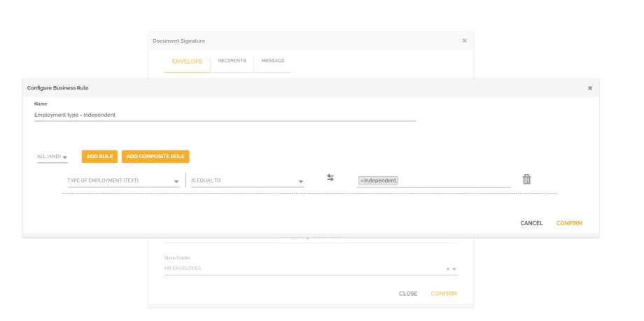Screen dimensions: 644x321
Task: Close the Document Signature window
Action: tap(465, 41)
